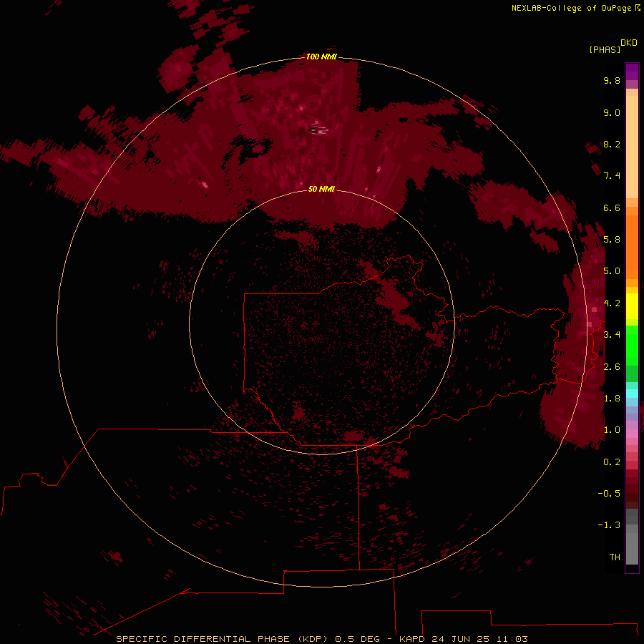
Task: Click the TH threshold label on the scale
Action: (615, 557)
